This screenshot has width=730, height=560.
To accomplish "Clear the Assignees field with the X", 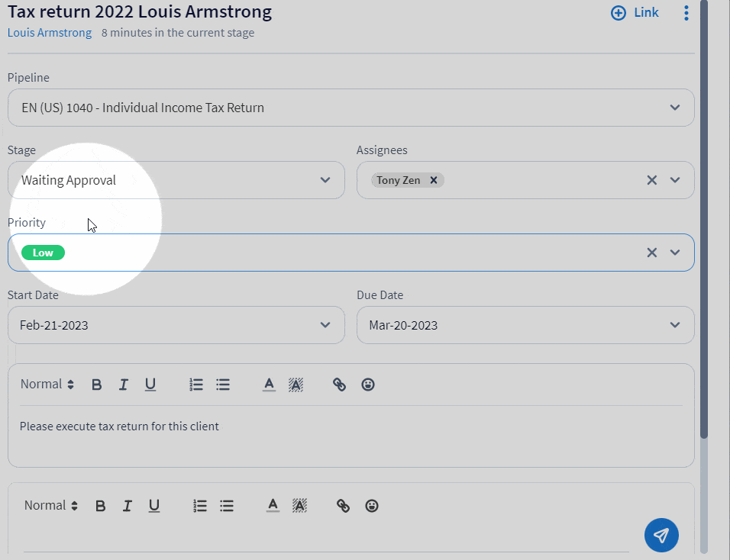I will 651,180.
